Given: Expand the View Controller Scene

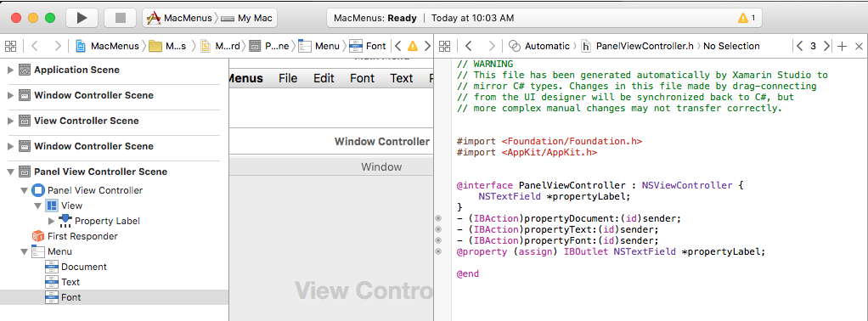Looking at the screenshot, I should [10, 121].
